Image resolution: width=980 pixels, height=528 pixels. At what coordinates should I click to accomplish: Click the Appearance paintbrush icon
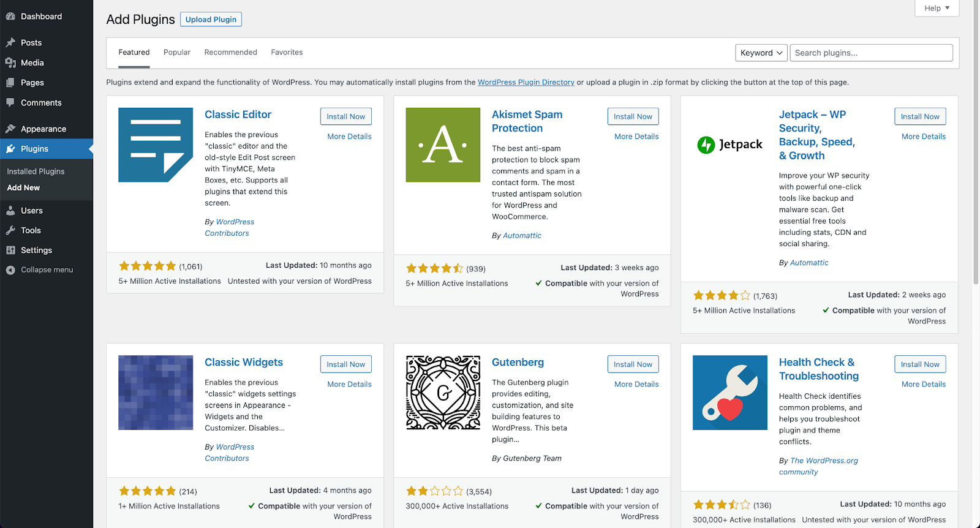(10, 129)
